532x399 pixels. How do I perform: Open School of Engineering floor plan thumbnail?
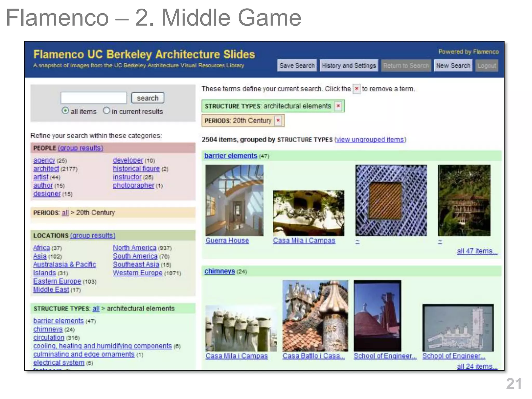pyautogui.click(x=458, y=328)
